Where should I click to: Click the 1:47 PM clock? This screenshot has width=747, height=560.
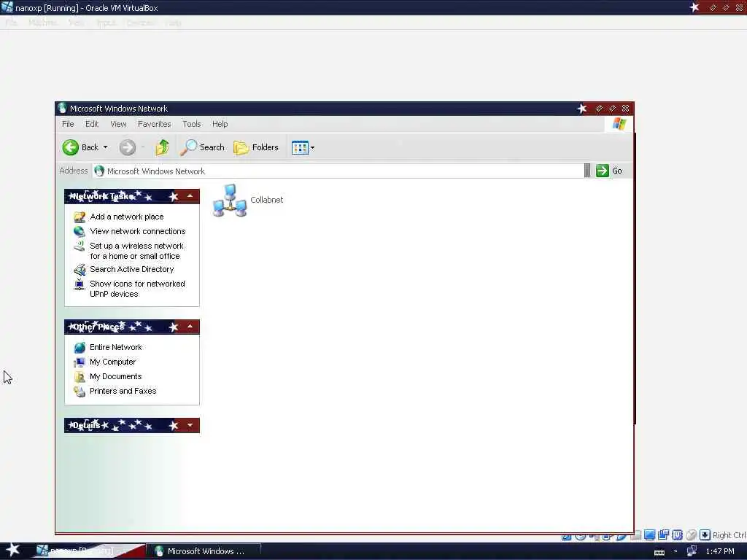720,551
